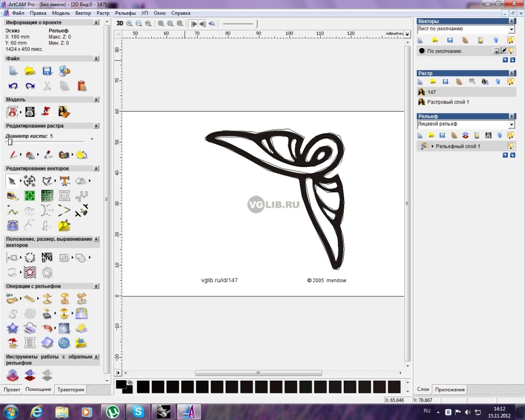Collapse the Векторы panel header
Screen dimensions: 525x420
(511, 21)
